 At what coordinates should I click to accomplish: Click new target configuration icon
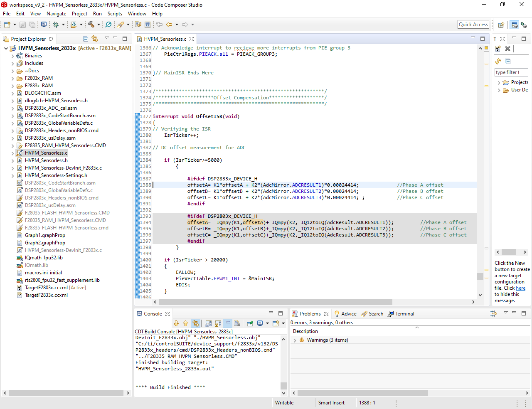click(x=498, y=49)
